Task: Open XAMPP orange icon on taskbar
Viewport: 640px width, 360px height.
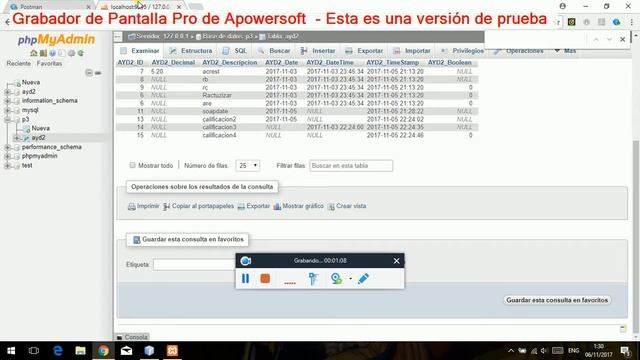Action: (x=172, y=351)
